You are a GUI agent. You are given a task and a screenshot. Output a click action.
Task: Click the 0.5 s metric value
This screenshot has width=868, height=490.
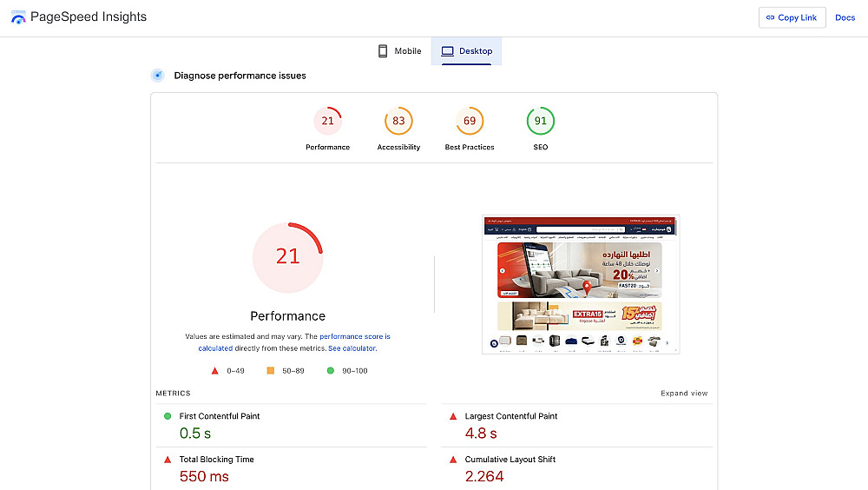coord(194,434)
